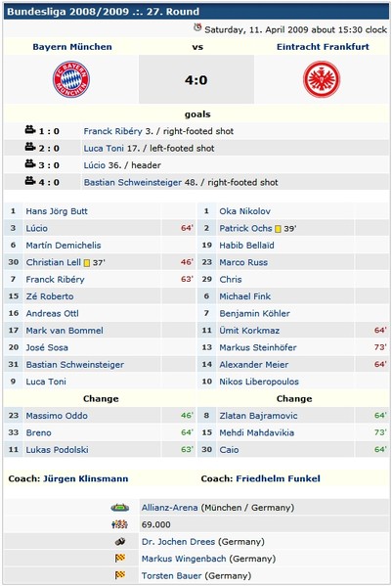The image size is (392, 586).
Task: Open the Bastian Schweinsteiger goal scorer link
Action: 133,182
